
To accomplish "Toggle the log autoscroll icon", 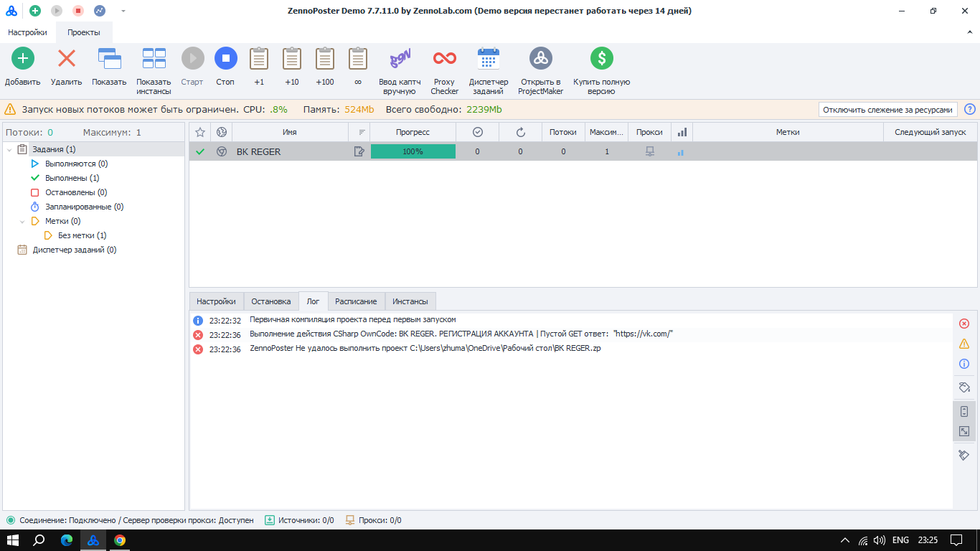I will (x=964, y=411).
